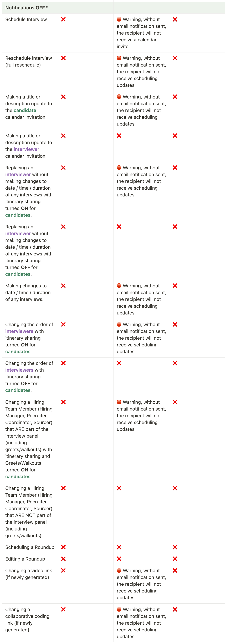Click the warning icon in collaborative coding link row
Viewport: 227px width, 644px height.
[x=119, y=609]
